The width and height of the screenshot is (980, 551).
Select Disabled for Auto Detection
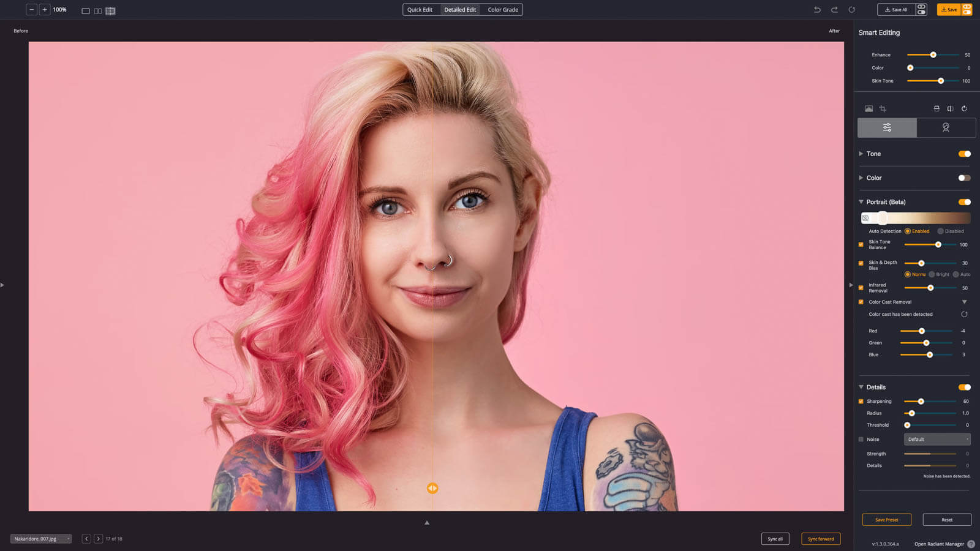(x=941, y=231)
